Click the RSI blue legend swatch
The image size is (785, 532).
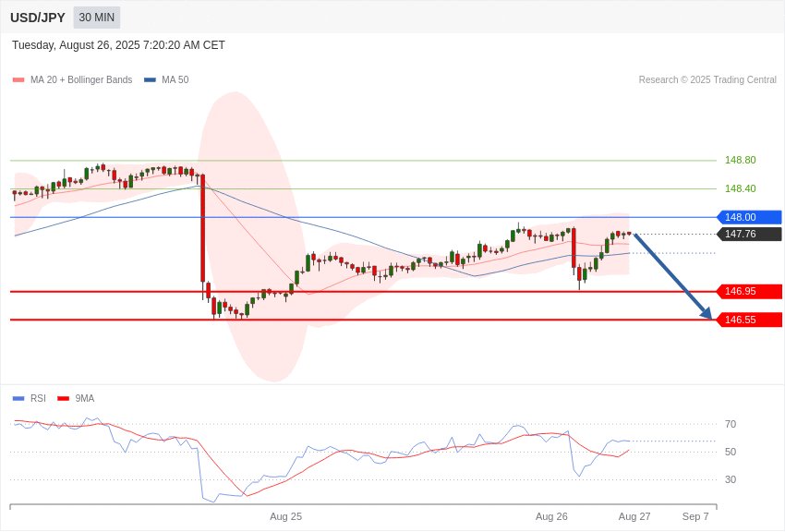18,398
